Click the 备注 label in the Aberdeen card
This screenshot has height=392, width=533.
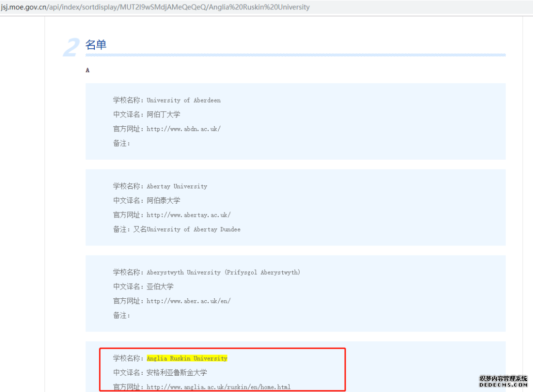tap(121, 143)
